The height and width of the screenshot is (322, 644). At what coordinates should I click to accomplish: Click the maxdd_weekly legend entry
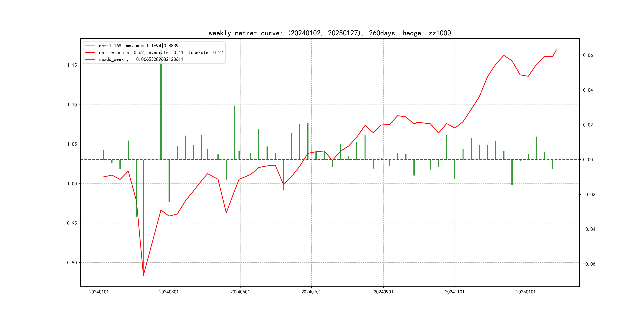tap(141, 59)
